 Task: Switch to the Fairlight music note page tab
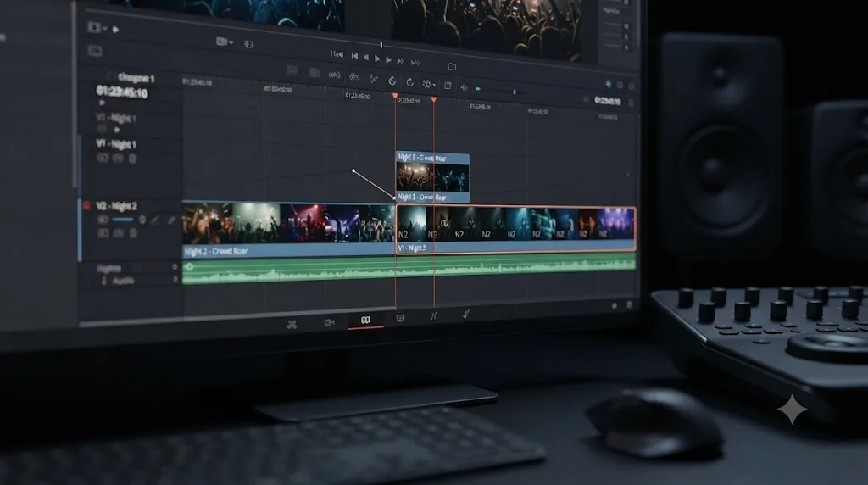click(x=433, y=315)
